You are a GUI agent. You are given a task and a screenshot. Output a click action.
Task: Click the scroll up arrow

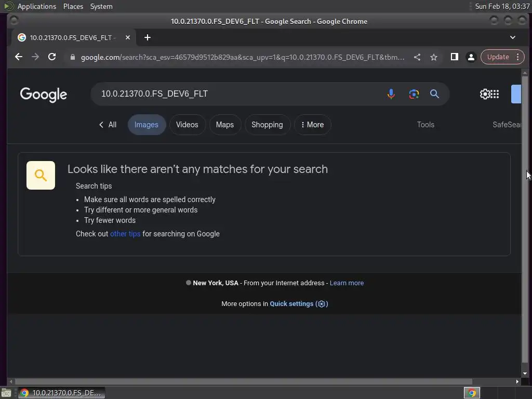click(525, 73)
